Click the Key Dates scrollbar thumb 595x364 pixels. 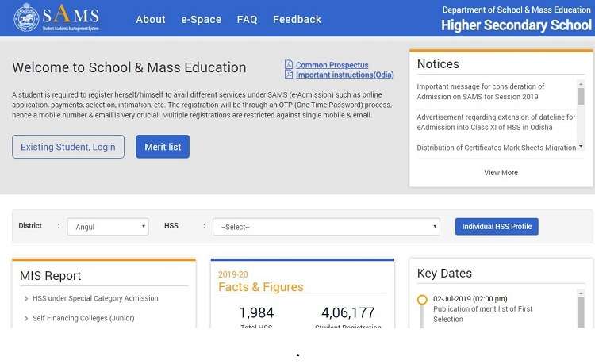coord(581,312)
